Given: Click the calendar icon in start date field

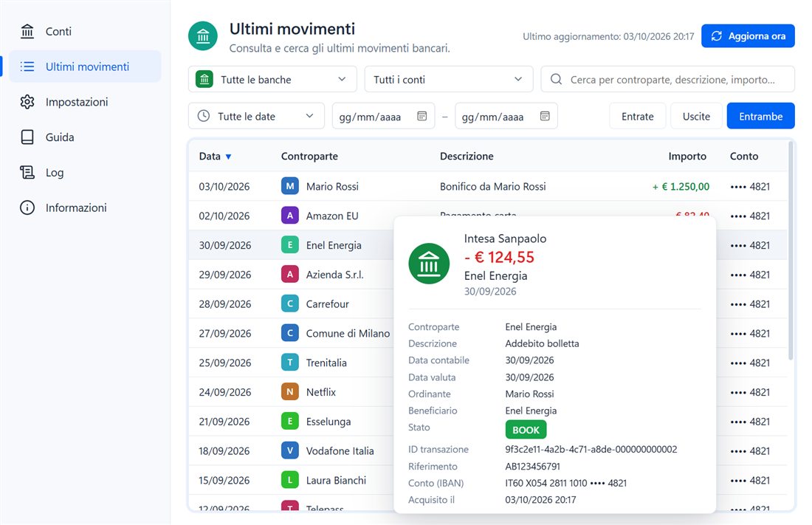Looking at the screenshot, I should pyautogui.click(x=422, y=116).
